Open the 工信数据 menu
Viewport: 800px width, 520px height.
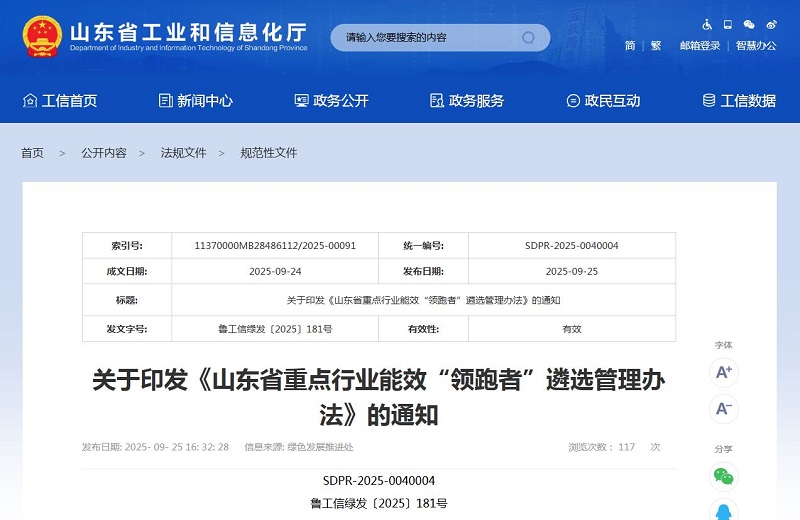coord(739,101)
